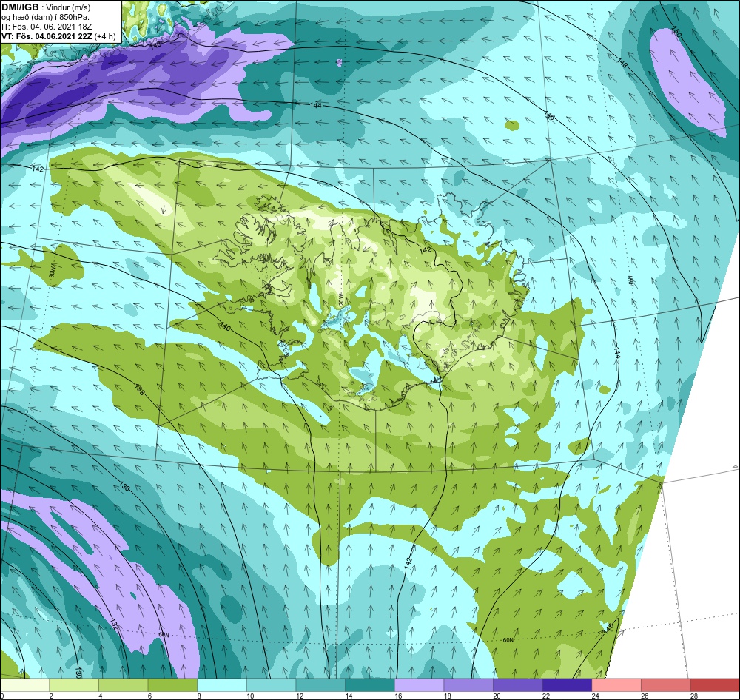The image size is (740, 700).
Task: Click the '136' height contour label
Action: click(124, 486)
